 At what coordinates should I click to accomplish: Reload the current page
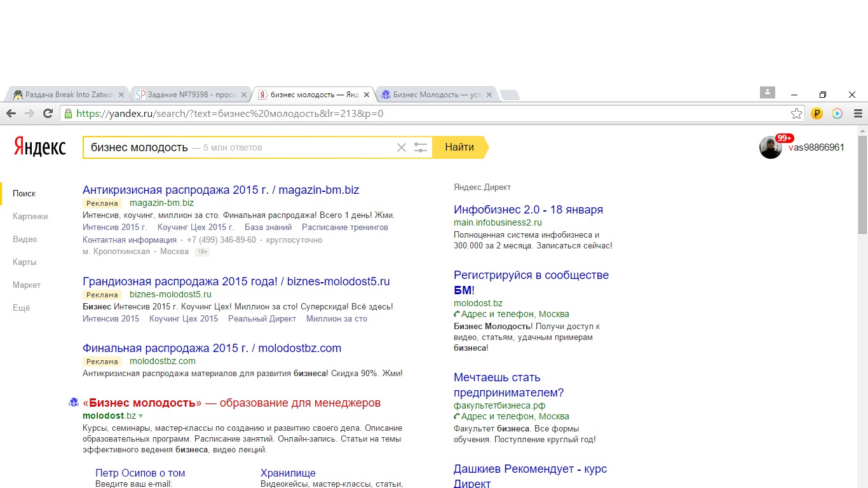pyautogui.click(x=48, y=114)
